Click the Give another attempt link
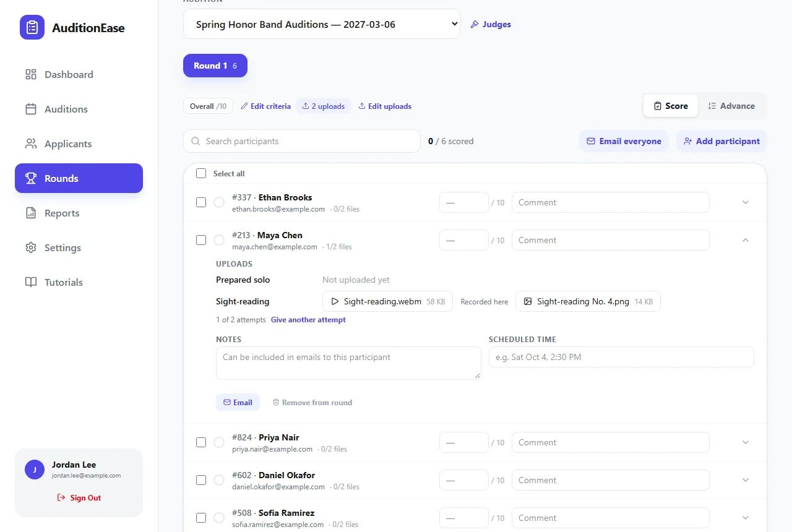792x532 pixels. click(308, 320)
